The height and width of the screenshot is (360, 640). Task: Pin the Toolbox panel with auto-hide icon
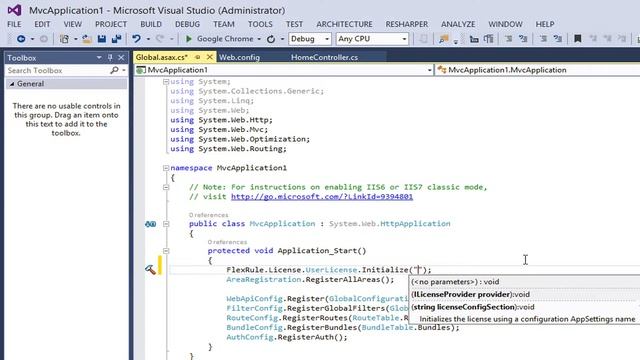click(110, 58)
